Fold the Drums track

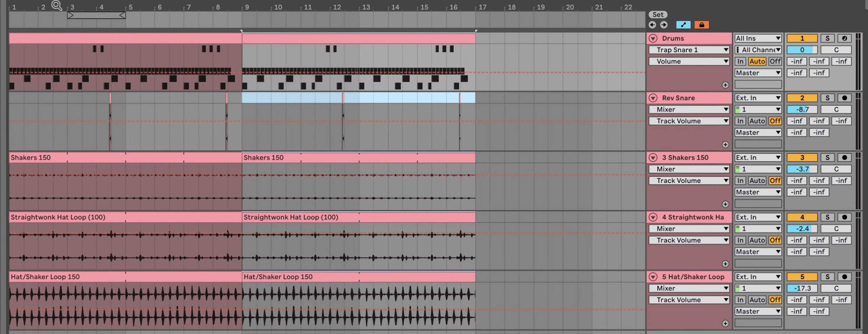653,38
